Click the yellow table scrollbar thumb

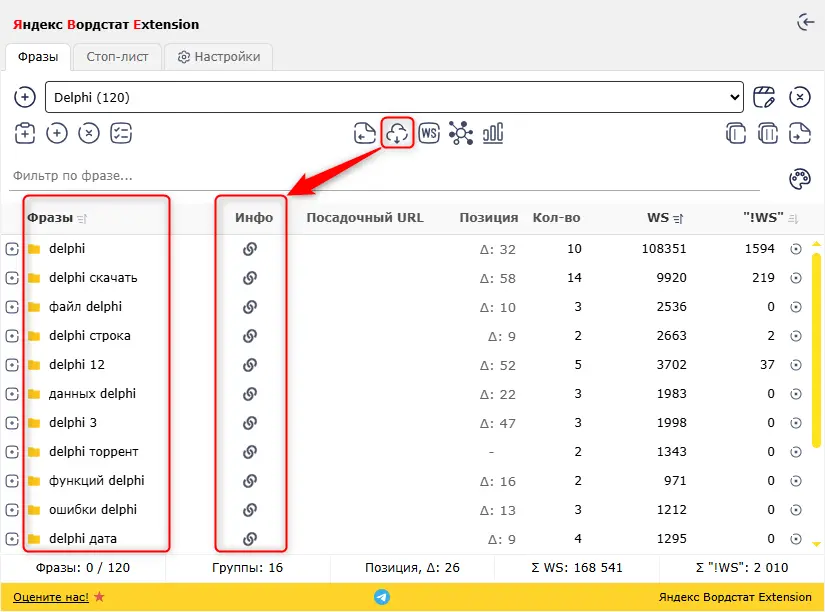(816, 350)
